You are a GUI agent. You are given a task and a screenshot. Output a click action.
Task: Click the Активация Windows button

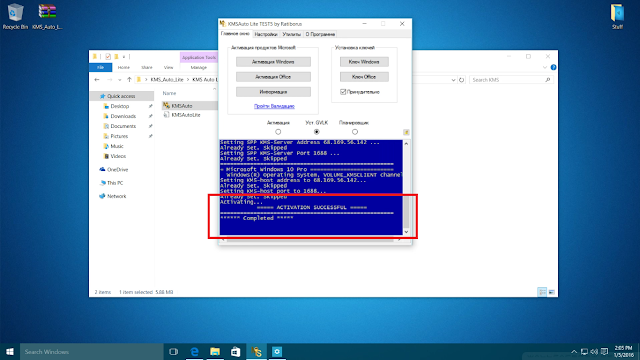273,62
